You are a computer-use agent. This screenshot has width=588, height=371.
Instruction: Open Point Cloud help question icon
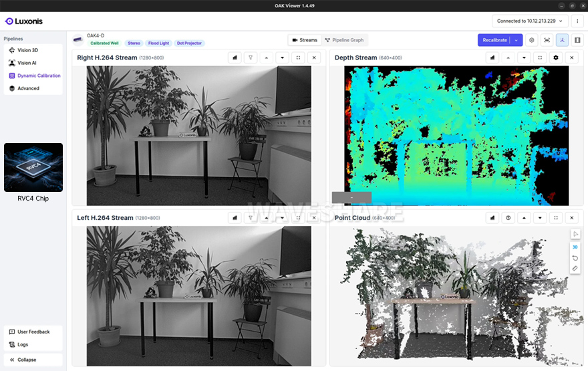(508, 218)
